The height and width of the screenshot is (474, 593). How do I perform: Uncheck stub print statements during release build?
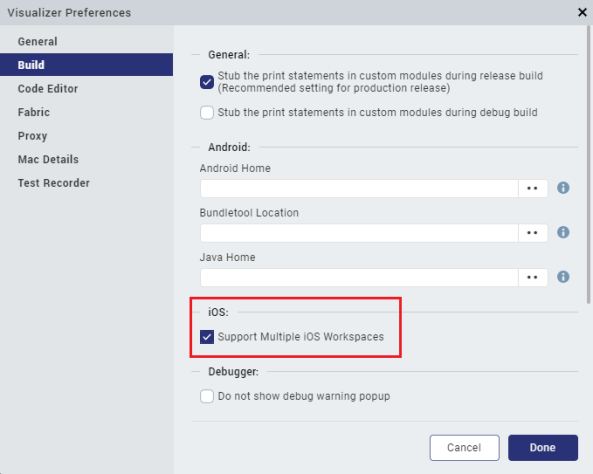pyautogui.click(x=207, y=82)
